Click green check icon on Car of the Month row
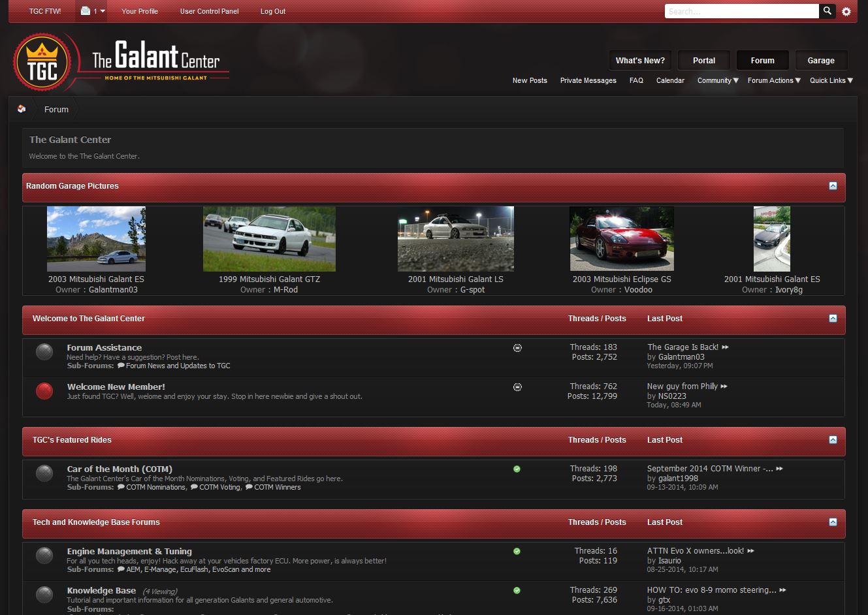The width and height of the screenshot is (868, 615). pos(517,469)
